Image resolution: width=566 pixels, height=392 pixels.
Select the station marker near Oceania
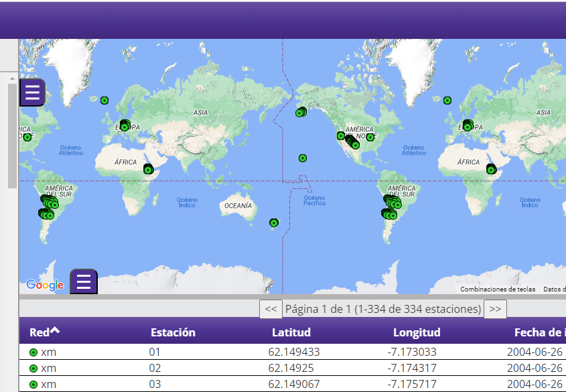pyautogui.click(x=273, y=222)
